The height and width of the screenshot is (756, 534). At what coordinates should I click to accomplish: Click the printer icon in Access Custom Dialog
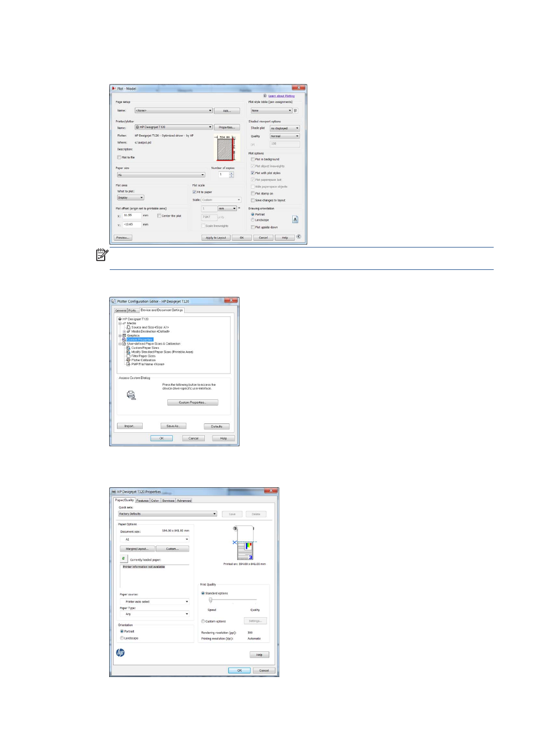(x=131, y=395)
